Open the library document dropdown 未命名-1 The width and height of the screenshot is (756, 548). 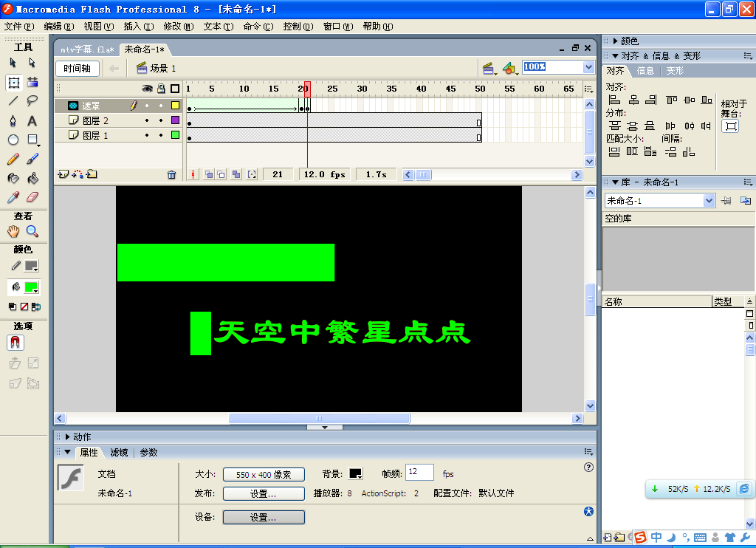point(709,200)
